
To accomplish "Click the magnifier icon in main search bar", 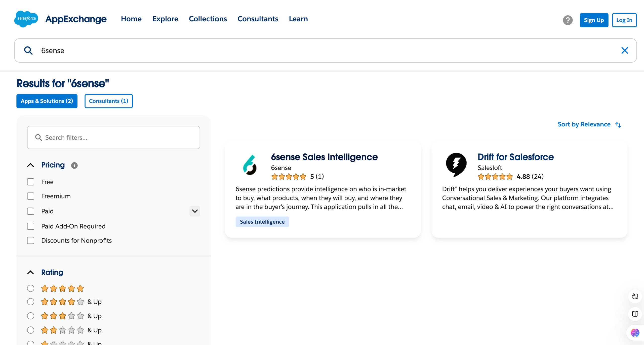I will (28, 51).
